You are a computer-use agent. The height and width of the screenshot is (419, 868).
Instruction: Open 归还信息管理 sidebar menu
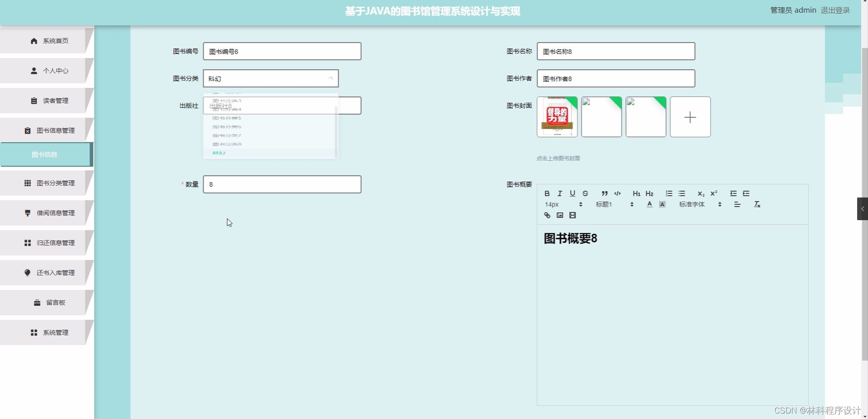coord(47,243)
